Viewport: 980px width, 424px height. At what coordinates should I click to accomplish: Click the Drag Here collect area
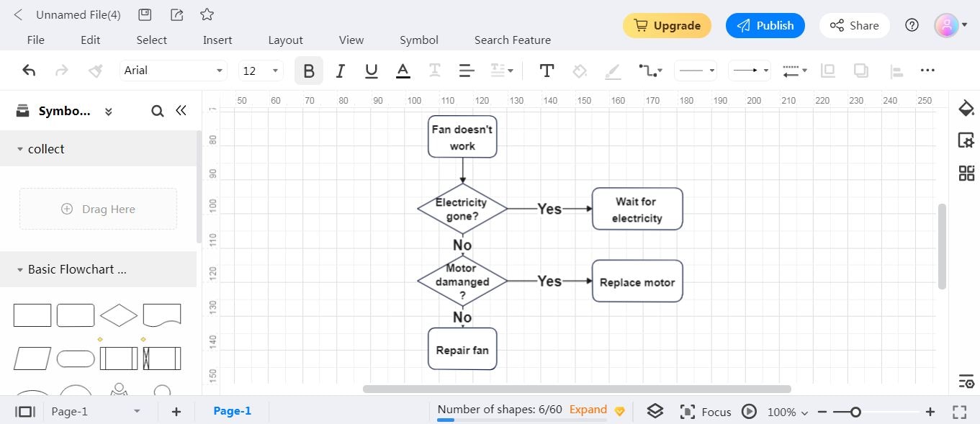point(98,209)
